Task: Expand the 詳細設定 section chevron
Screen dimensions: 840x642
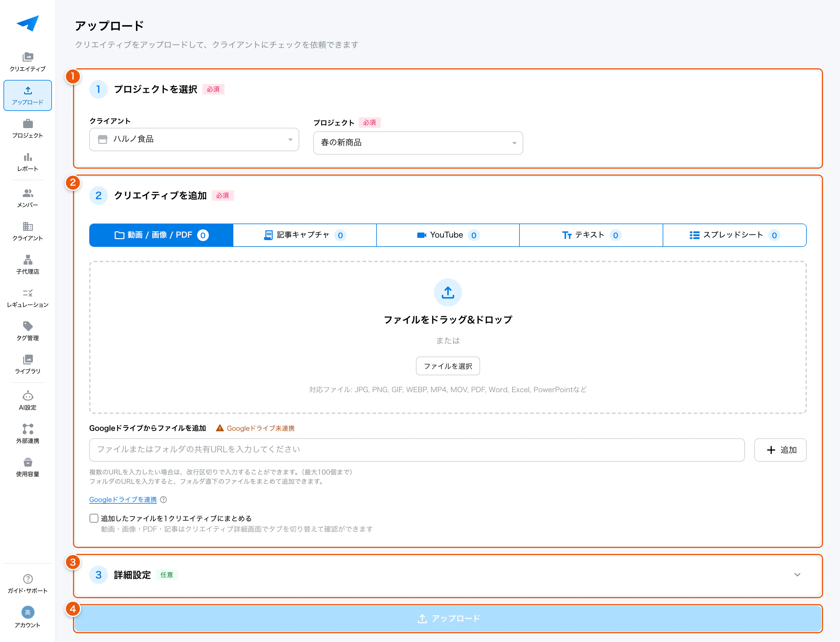Action: click(797, 575)
